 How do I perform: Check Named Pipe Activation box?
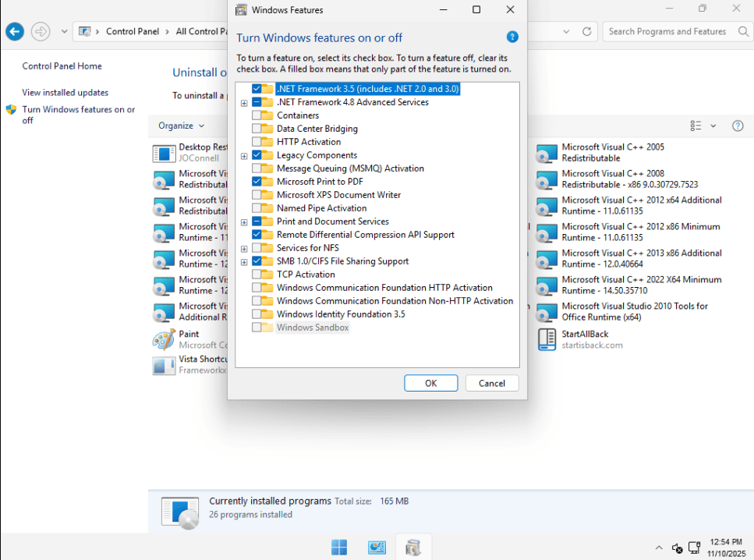[x=257, y=207]
